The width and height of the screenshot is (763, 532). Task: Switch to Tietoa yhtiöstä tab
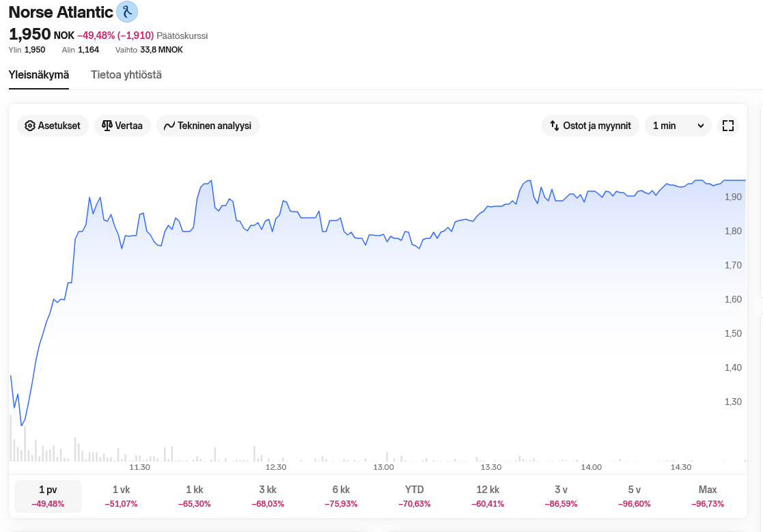126,75
